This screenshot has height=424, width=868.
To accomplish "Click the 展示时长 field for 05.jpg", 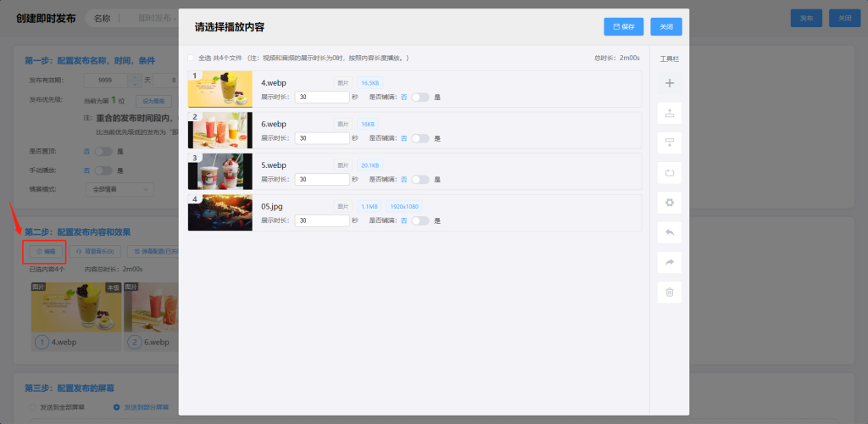I will [322, 220].
